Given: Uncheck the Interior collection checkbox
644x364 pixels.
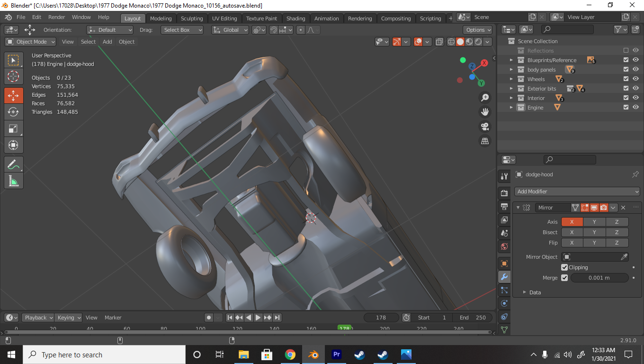Looking at the screenshot, I should tap(626, 98).
